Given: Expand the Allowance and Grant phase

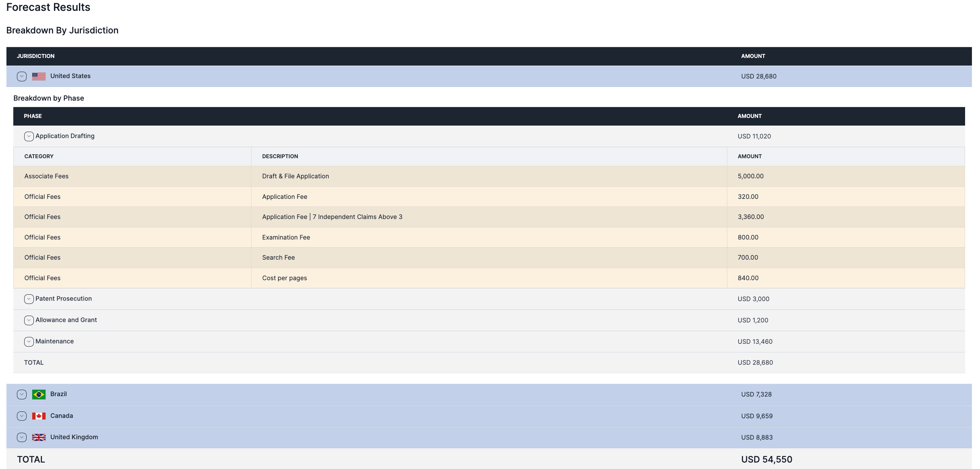Looking at the screenshot, I should coord(29,320).
